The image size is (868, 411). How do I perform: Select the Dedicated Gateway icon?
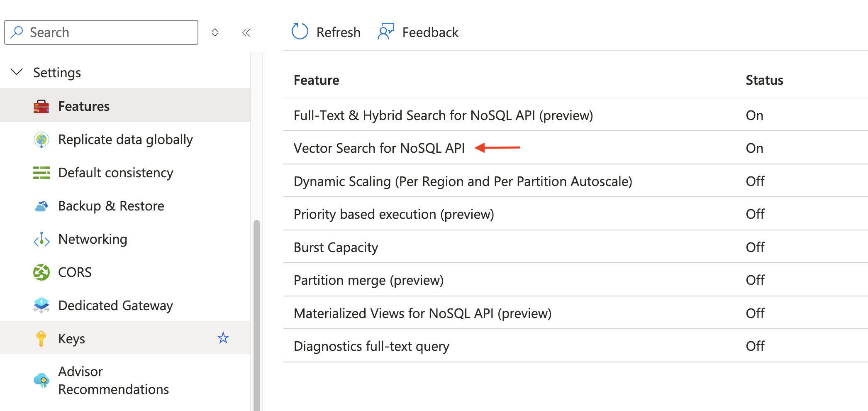tap(41, 305)
